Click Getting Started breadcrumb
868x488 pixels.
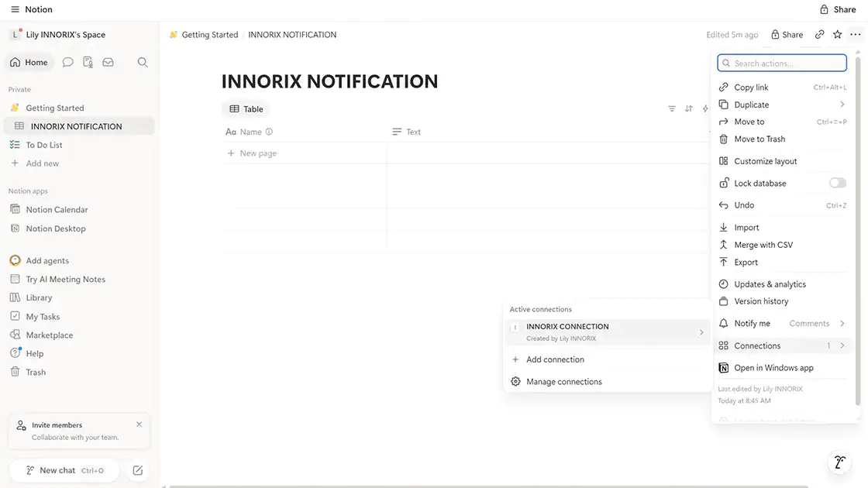coord(210,34)
